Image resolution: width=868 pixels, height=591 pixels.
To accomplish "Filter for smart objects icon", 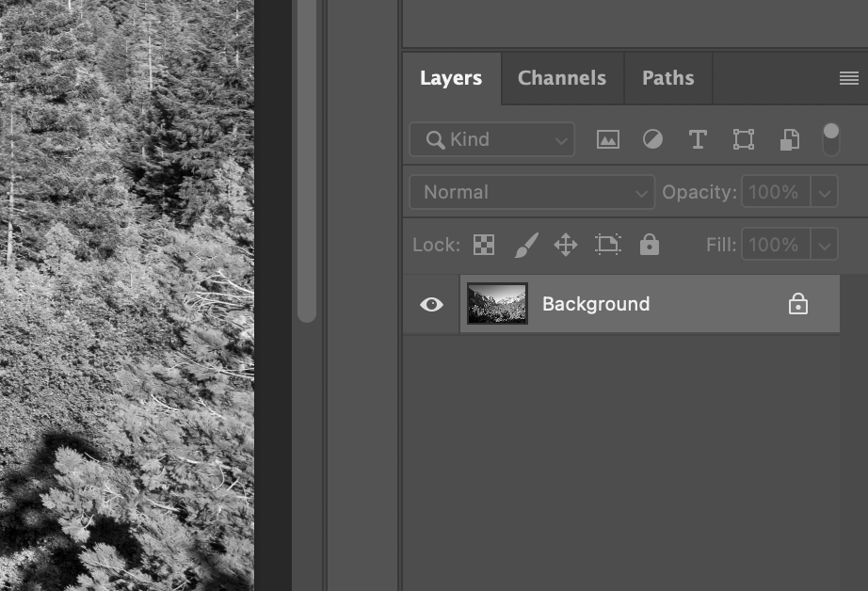I will (x=790, y=139).
